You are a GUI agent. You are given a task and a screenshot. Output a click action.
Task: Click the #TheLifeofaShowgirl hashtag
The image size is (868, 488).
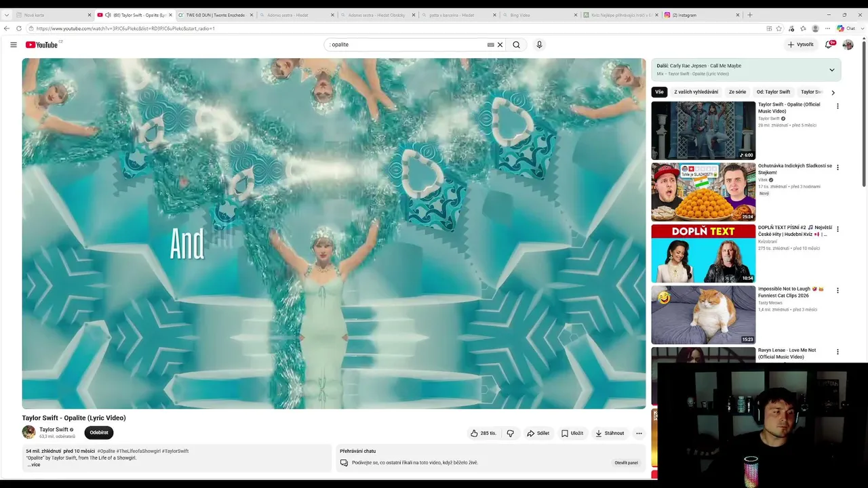click(x=138, y=451)
